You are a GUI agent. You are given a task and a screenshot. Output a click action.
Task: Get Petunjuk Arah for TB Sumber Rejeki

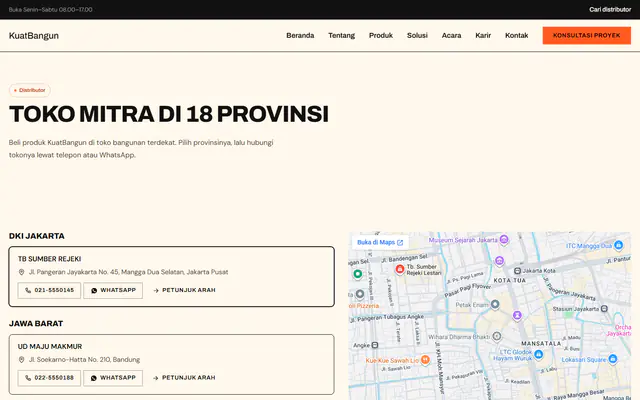pos(184,290)
